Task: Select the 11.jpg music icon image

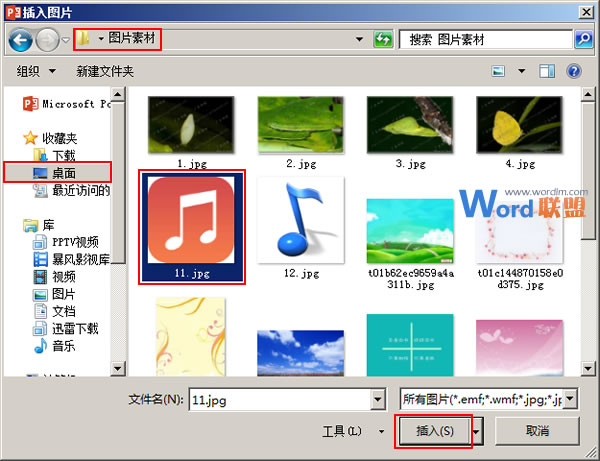Action: click(x=192, y=227)
